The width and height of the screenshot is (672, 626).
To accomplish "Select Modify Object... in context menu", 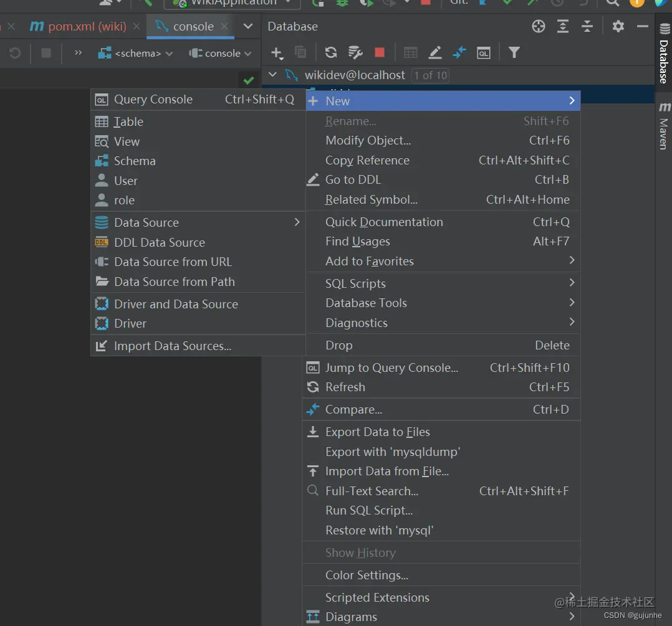I will click(443, 140).
